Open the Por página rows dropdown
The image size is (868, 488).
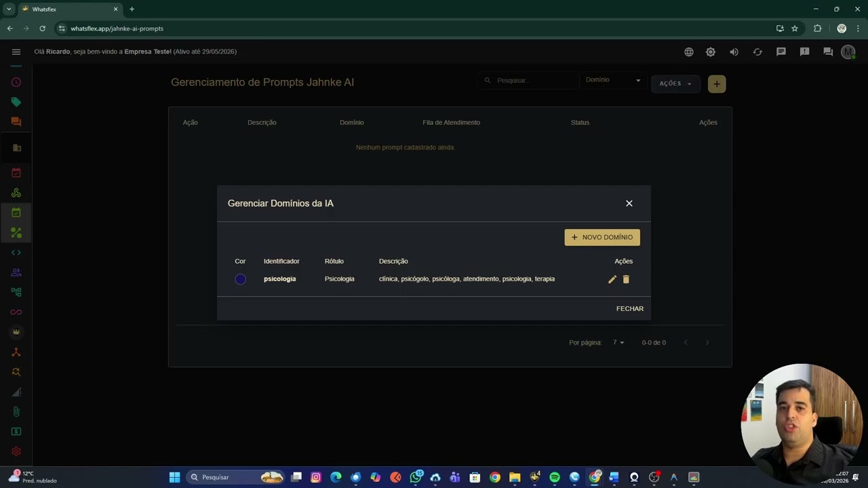click(618, 342)
